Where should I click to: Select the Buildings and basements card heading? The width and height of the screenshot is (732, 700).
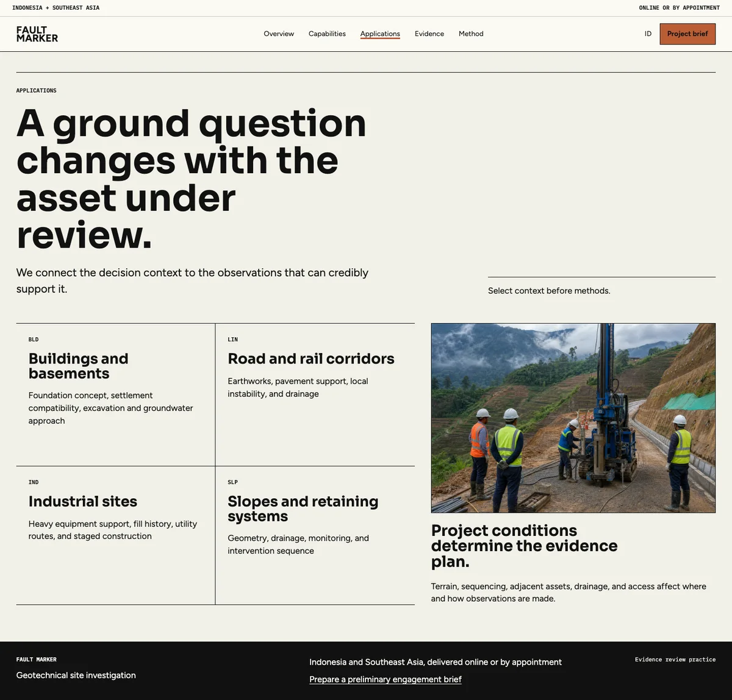(78, 366)
